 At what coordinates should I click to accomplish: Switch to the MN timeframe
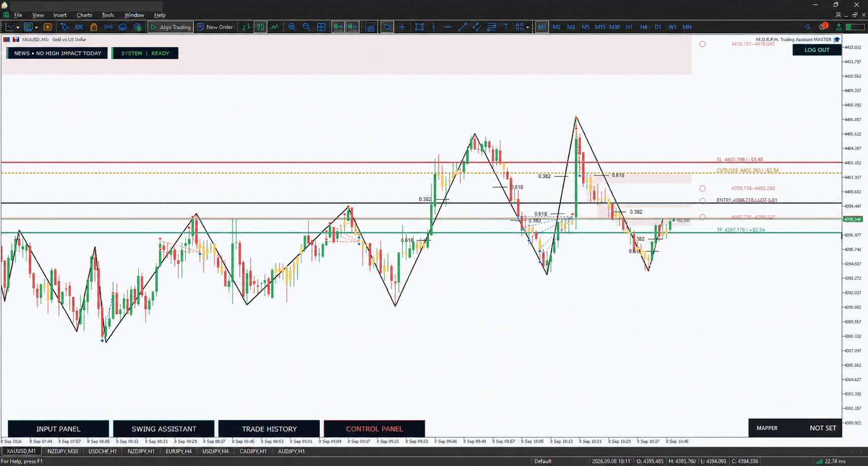point(687,27)
